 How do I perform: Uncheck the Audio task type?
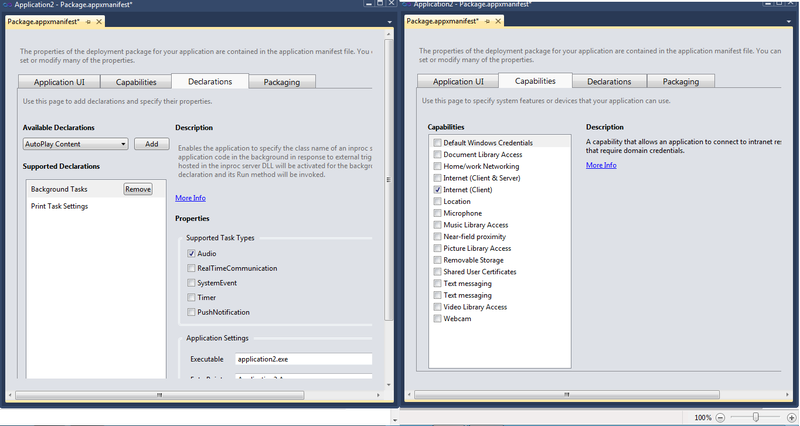tap(190, 254)
